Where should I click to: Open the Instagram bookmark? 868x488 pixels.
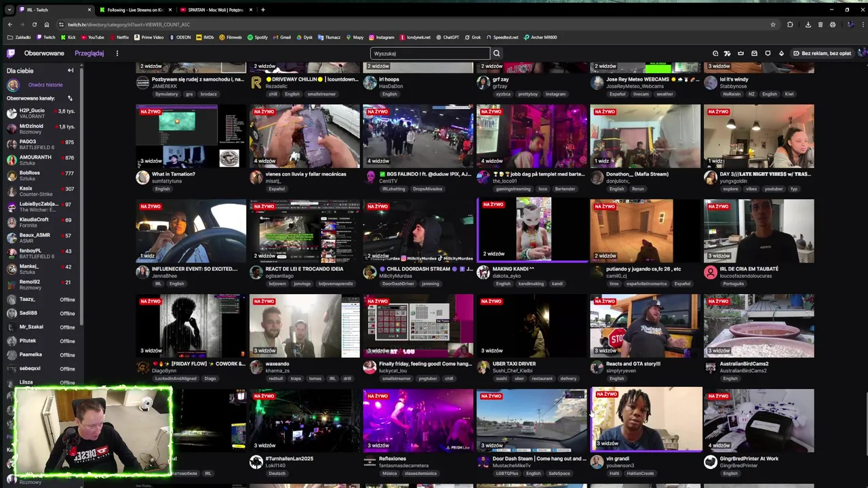381,37
